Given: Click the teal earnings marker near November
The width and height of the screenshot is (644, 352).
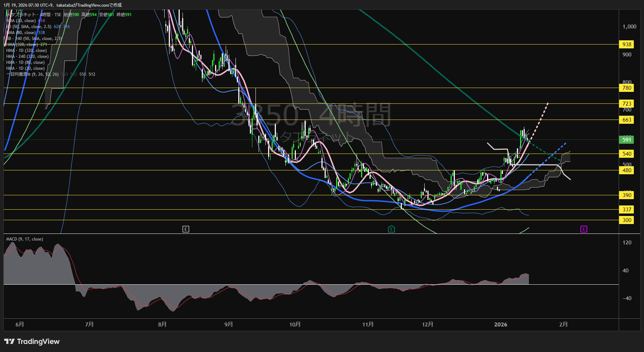Looking at the screenshot, I should tap(391, 229).
